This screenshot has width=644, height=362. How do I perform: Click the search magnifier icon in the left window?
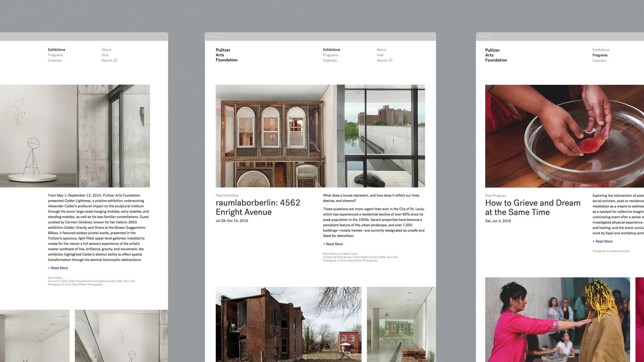(115, 60)
